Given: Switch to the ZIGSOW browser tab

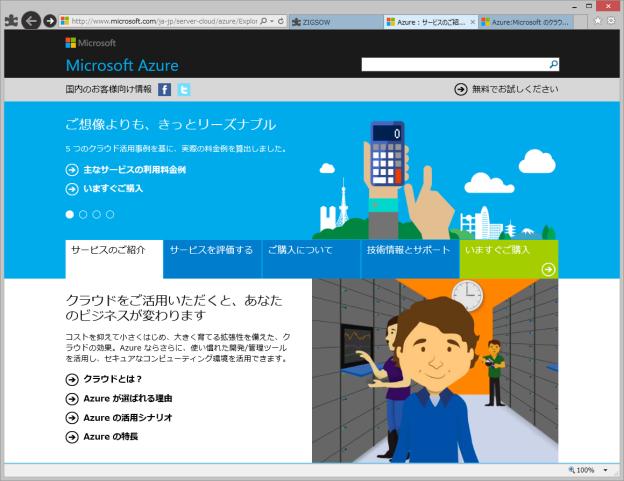Looking at the screenshot, I should point(333,20).
